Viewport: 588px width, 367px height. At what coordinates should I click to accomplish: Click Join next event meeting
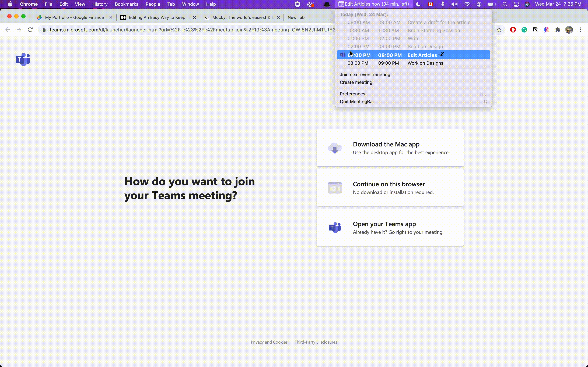point(365,75)
